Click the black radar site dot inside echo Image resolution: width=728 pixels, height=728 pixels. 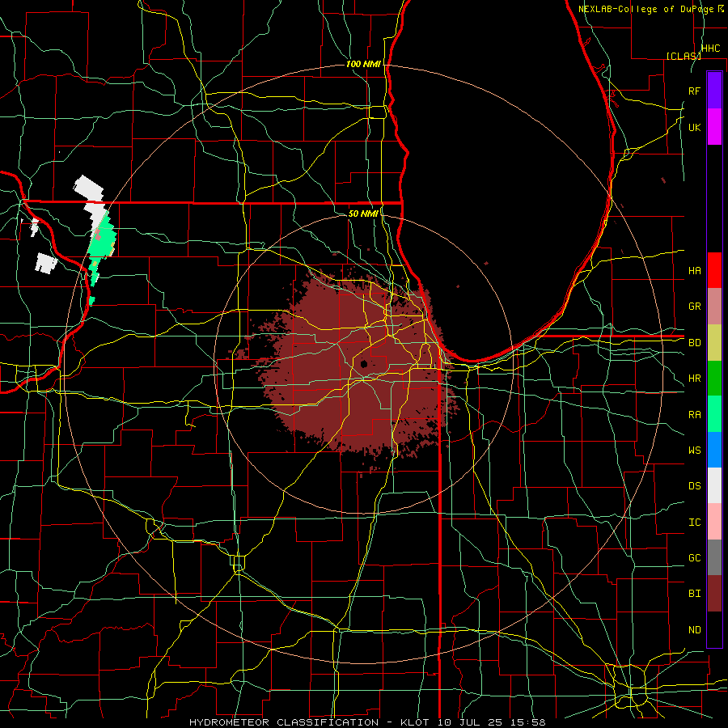pos(363,364)
